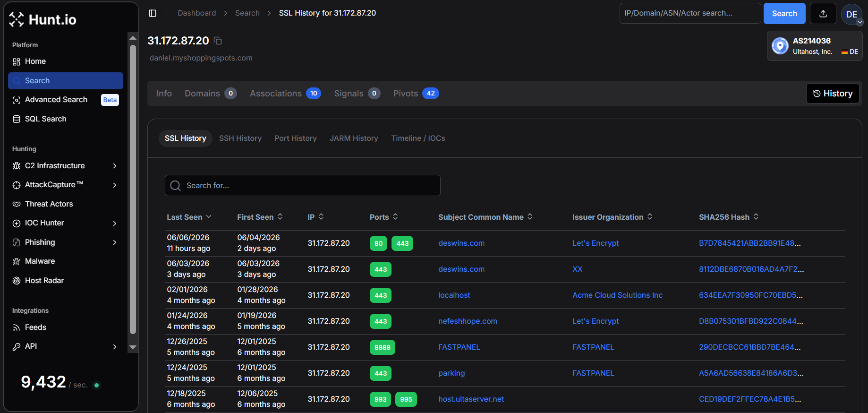
Task: Click the C2 Infrastructure bug icon
Action: 17,166
